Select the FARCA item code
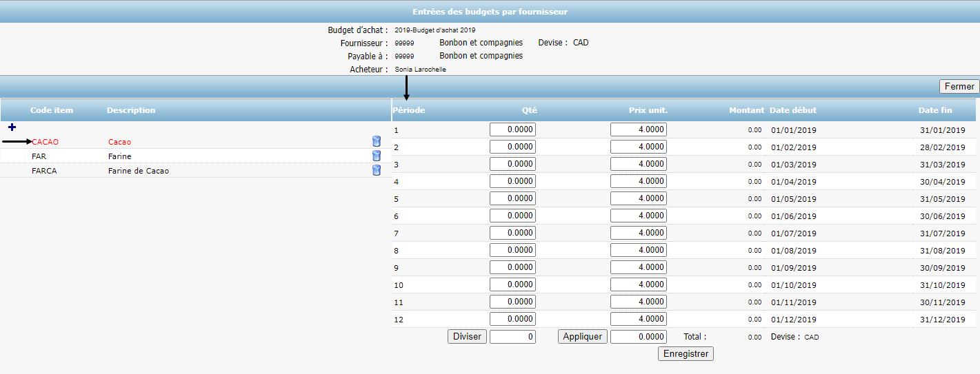980x374 pixels. pyautogui.click(x=44, y=171)
